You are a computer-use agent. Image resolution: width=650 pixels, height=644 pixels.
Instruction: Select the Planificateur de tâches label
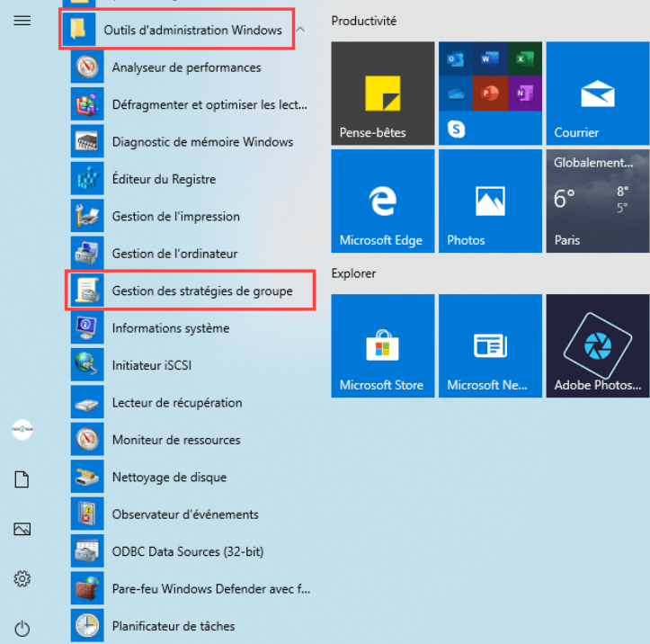tap(174, 626)
